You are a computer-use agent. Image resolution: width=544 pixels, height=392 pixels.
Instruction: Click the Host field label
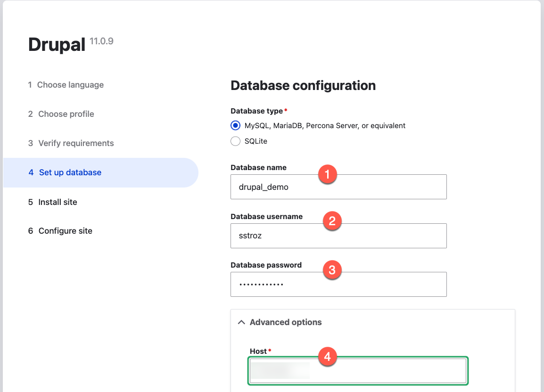(x=258, y=351)
